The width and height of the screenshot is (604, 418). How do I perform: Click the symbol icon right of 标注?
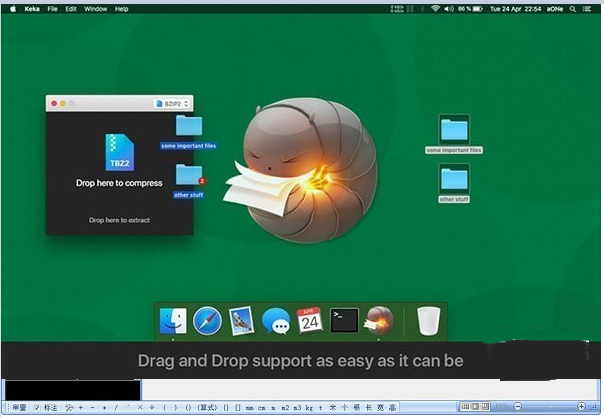point(69,407)
